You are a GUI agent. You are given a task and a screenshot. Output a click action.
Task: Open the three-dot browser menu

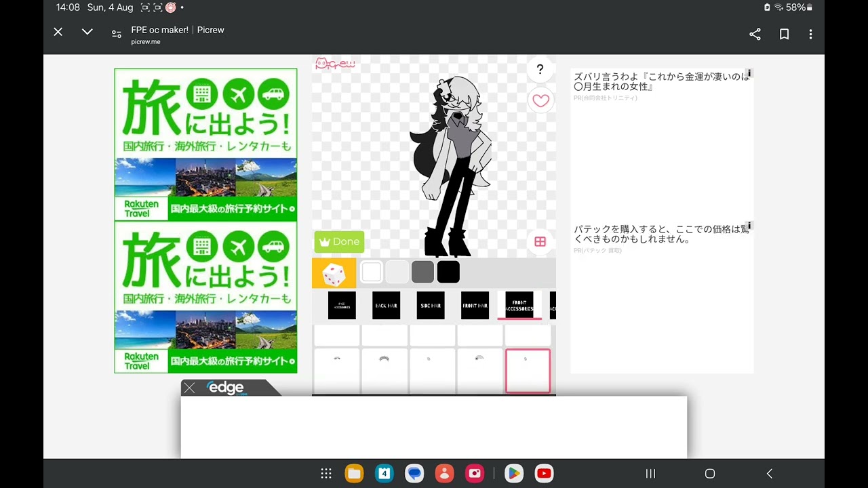[x=810, y=34]
